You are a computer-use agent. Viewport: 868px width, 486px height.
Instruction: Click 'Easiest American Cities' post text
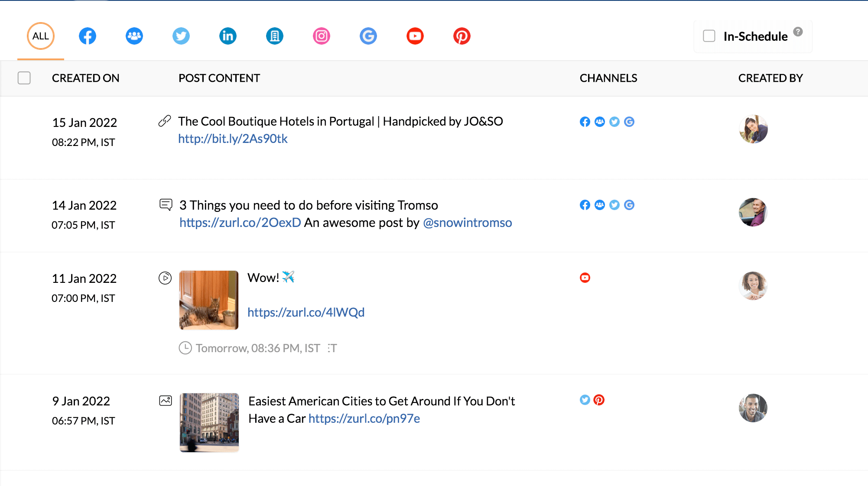click(382, 410)
